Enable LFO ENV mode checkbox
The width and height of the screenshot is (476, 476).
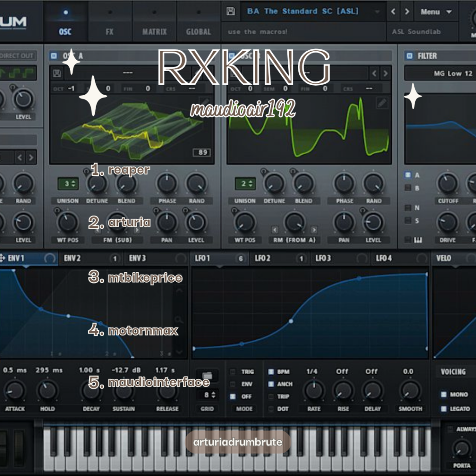(233, 384)
